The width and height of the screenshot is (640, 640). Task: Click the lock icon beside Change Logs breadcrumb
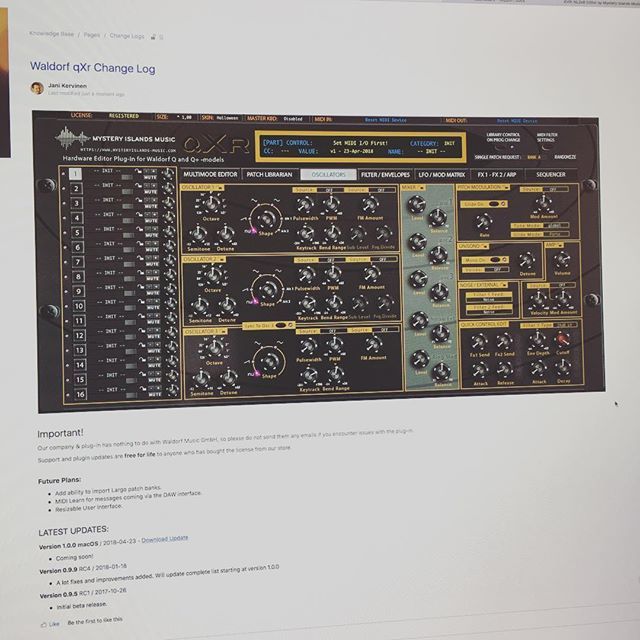(x=153, y=37)
